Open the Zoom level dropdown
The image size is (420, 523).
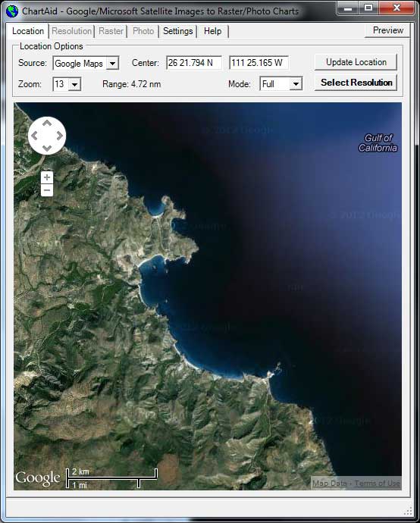75,84
